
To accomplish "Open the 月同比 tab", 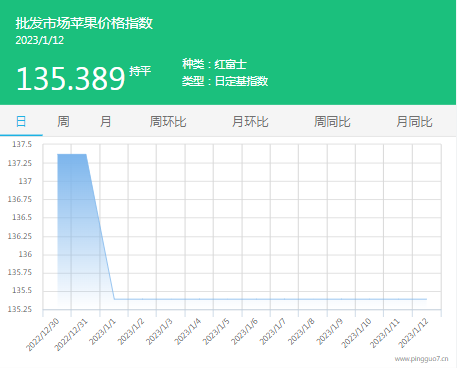I will point(414,121).
